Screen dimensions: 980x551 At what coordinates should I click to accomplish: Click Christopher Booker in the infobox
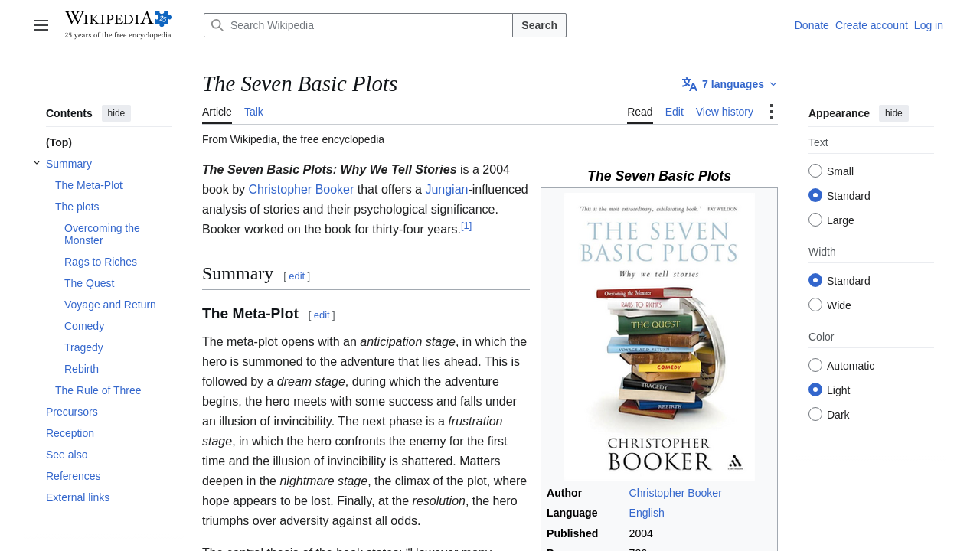coord(675,493)
